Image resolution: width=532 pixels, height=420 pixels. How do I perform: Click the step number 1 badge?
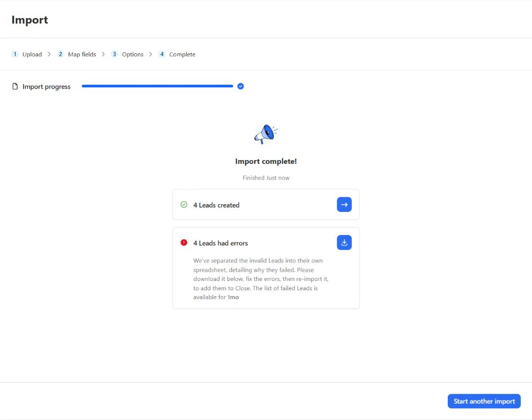(15, 54)
